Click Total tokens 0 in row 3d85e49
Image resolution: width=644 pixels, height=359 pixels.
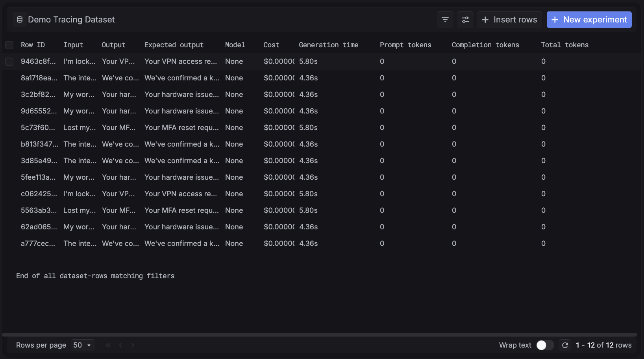543,161
